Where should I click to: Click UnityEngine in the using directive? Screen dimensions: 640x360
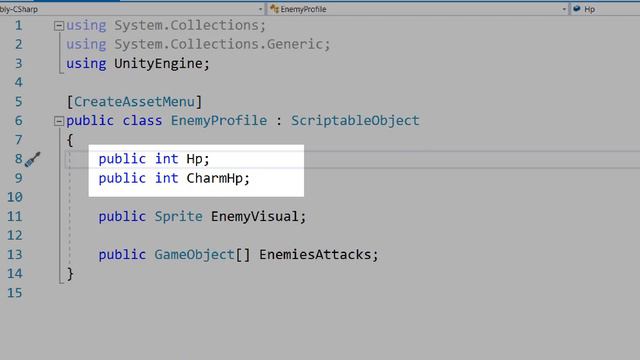(158, 64)
